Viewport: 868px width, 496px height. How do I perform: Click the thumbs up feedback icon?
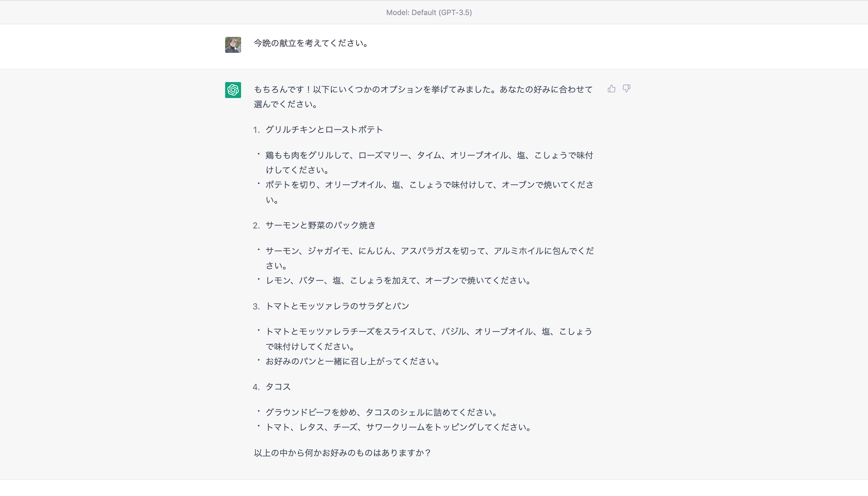point(611,89)
